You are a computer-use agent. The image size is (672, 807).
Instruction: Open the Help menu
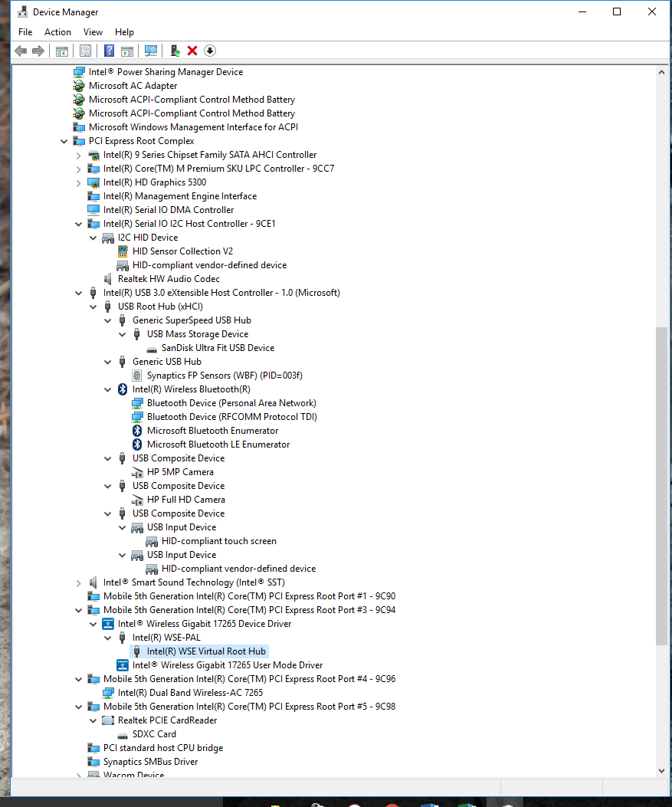coord(124,32)
